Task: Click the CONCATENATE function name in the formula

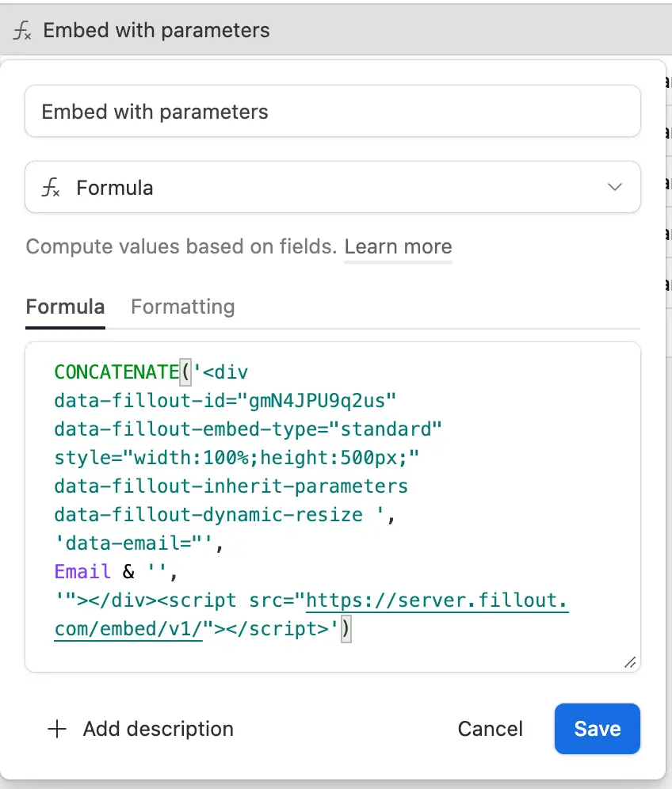Action: [117, 372]
